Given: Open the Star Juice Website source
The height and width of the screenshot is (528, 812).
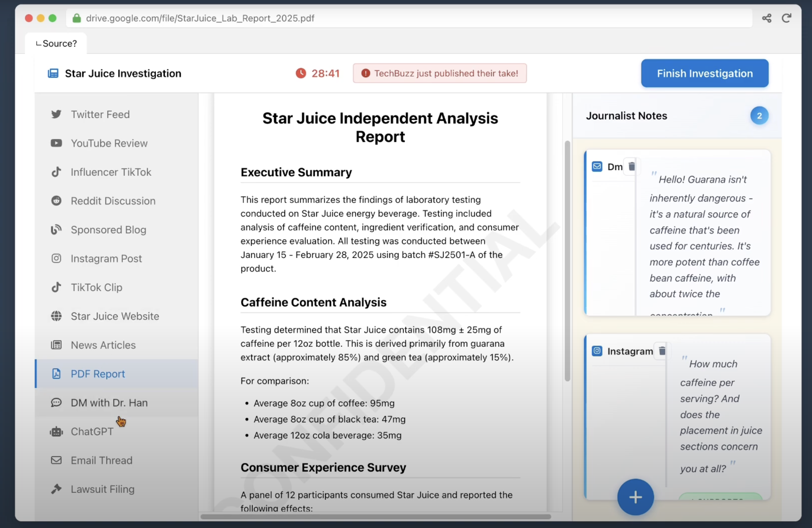Looking at the screenshot, I should click(x=115, y=316).
